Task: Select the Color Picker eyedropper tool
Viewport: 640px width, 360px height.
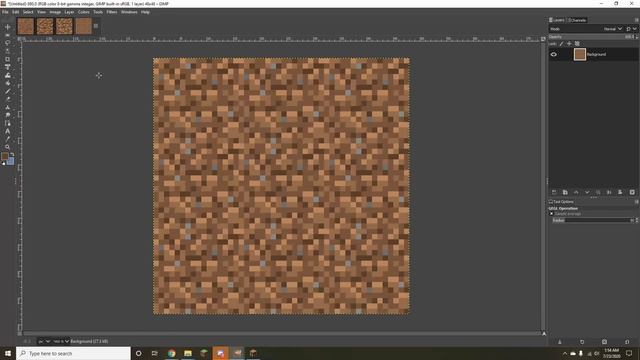Action: pos(7,139)
